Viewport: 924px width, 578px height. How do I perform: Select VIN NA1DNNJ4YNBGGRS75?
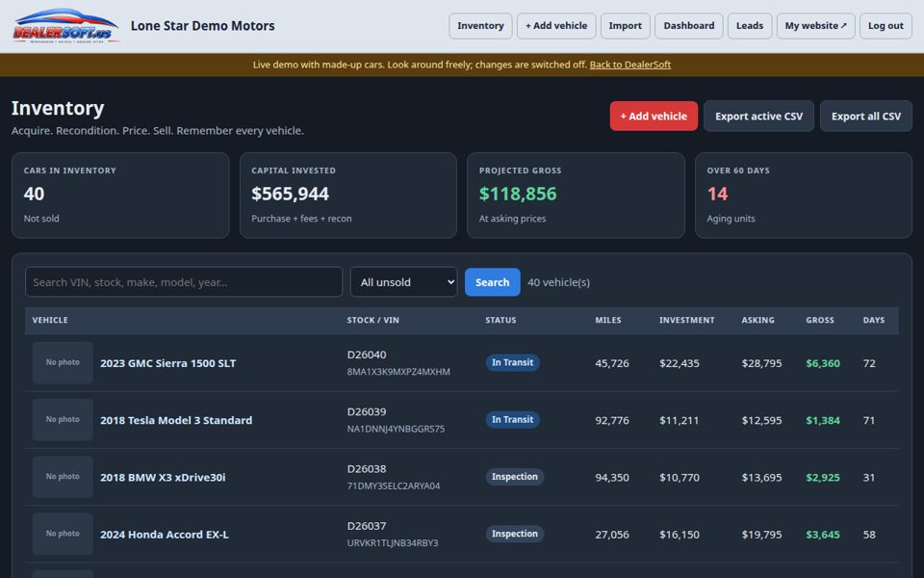pos(396,429)
